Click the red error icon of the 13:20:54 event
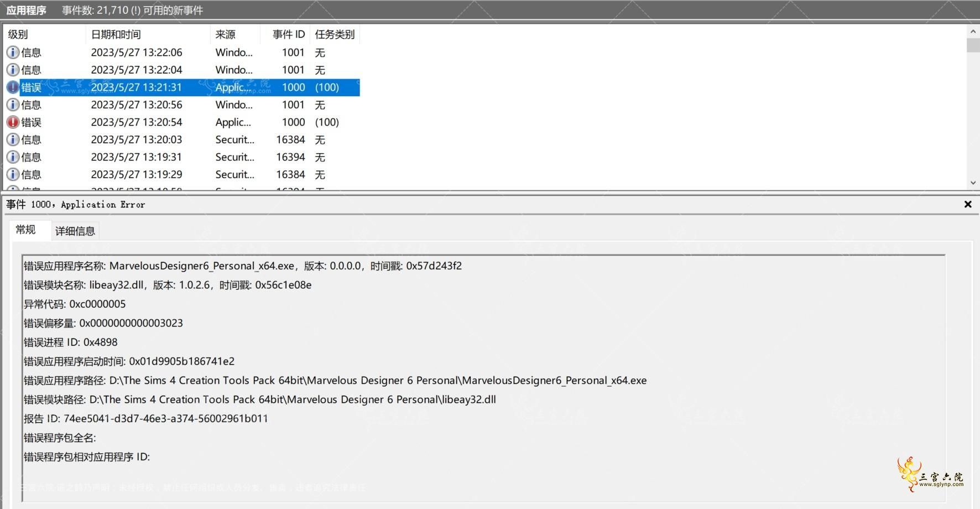 coord(13,122)
